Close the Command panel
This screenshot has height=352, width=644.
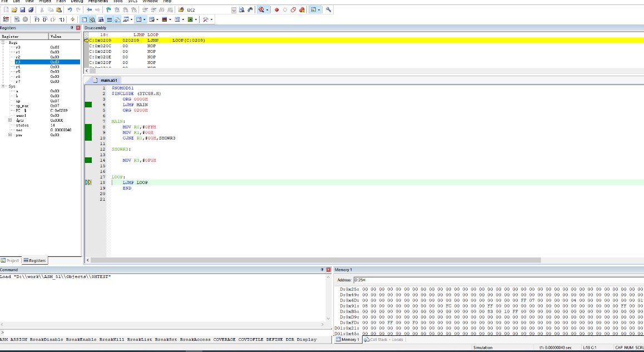click(x=328, y=270)
